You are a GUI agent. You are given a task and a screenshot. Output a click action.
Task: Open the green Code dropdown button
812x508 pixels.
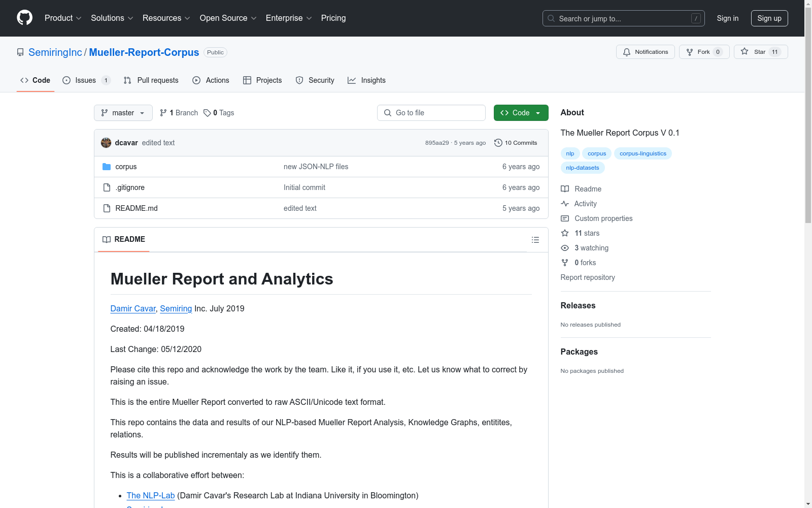(521, 113)
